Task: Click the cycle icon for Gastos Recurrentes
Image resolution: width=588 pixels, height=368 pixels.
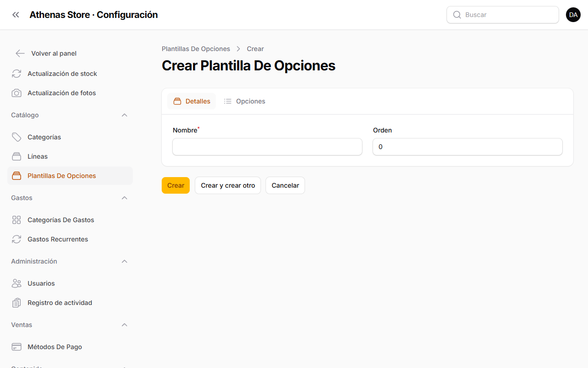Action: point(17,239)
